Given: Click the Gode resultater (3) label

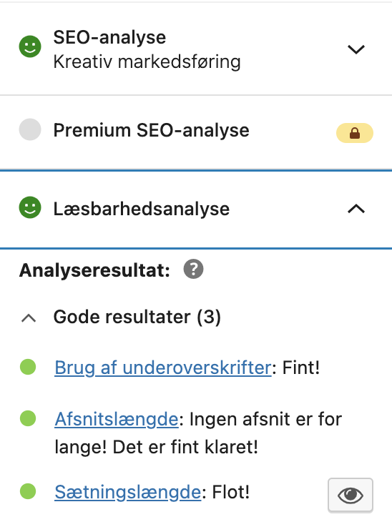Looking at the screenshot, I should point(137,317).
